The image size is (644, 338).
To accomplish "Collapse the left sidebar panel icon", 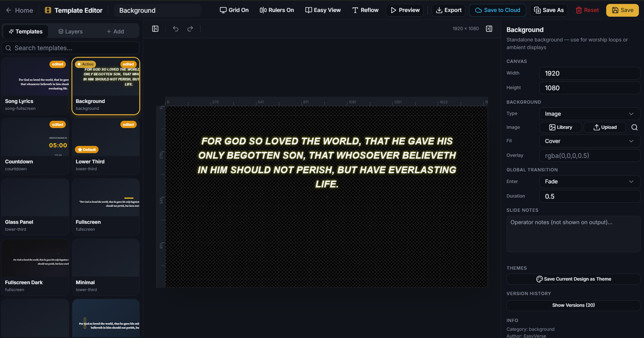I will point(155,29).
